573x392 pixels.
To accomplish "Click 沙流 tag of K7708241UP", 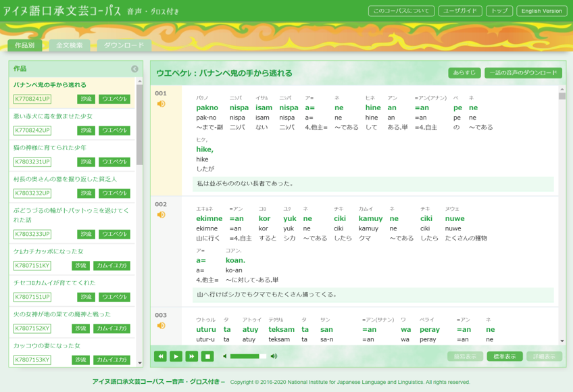I will click(x=86, y=99).
